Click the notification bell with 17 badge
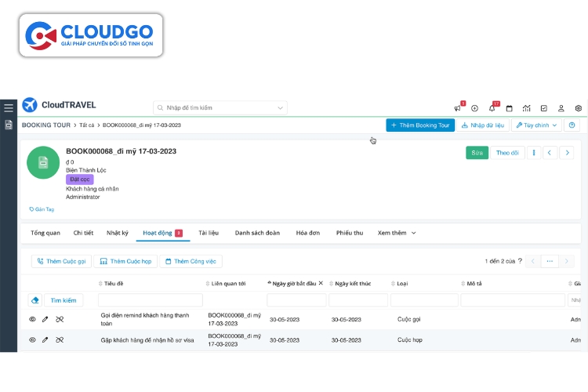The height and width of the screenshot is (392, 588). coord(492,108)
